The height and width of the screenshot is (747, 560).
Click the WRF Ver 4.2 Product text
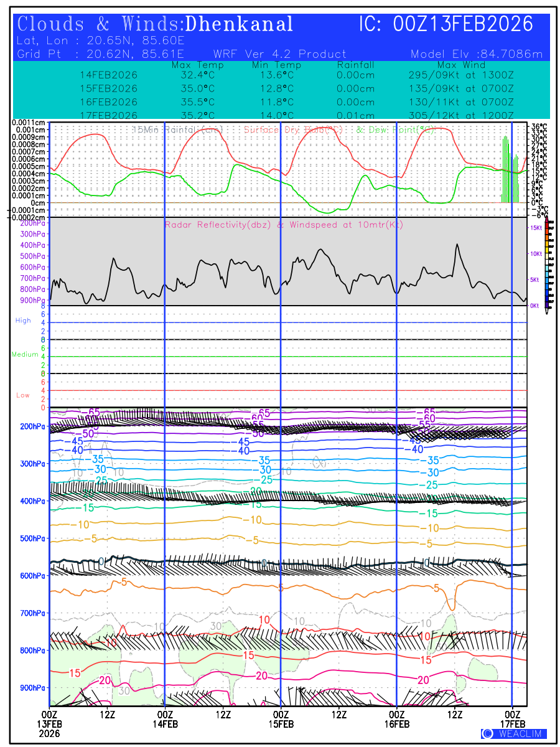279,54
